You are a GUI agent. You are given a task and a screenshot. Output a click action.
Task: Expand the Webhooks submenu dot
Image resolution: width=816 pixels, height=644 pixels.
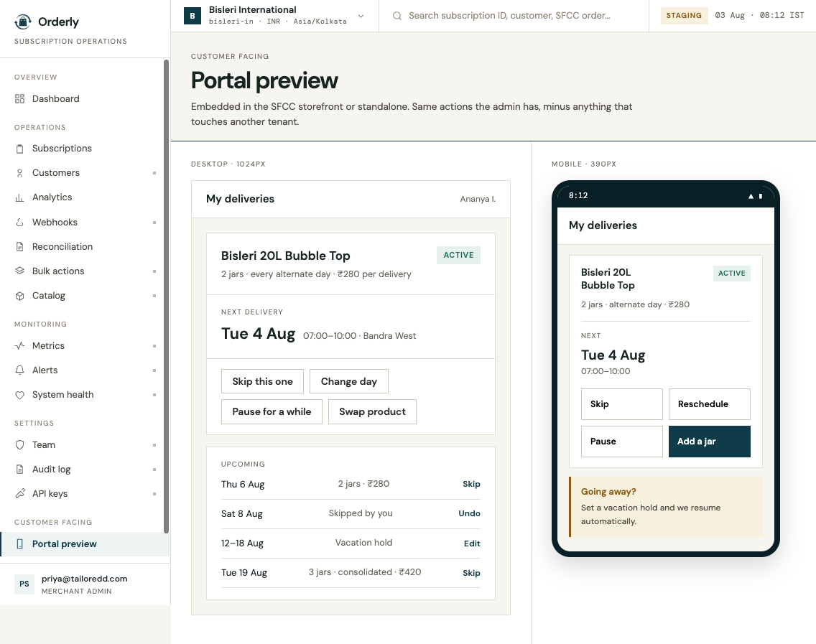coord(154,223)
